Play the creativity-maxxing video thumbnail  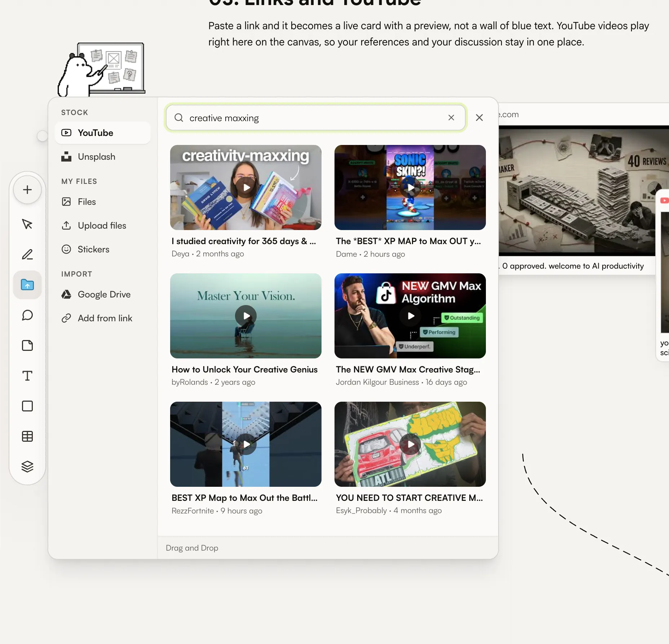coord(246,188)
